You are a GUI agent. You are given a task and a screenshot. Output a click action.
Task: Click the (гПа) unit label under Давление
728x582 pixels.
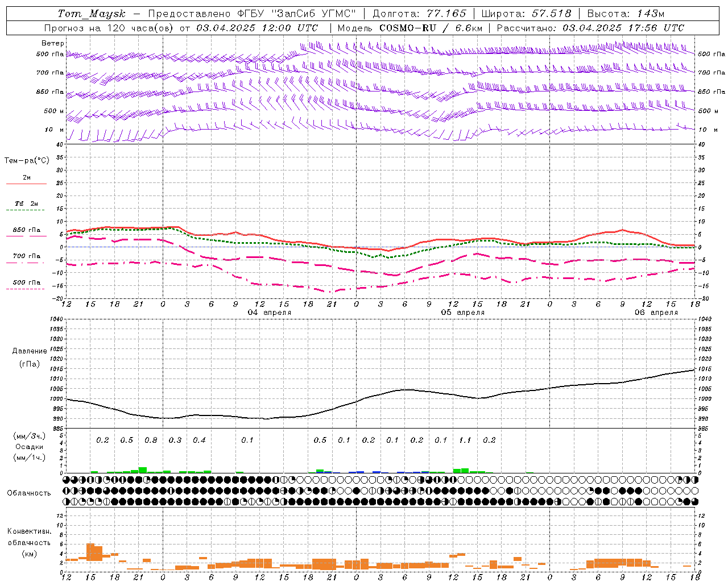(30, 364)
